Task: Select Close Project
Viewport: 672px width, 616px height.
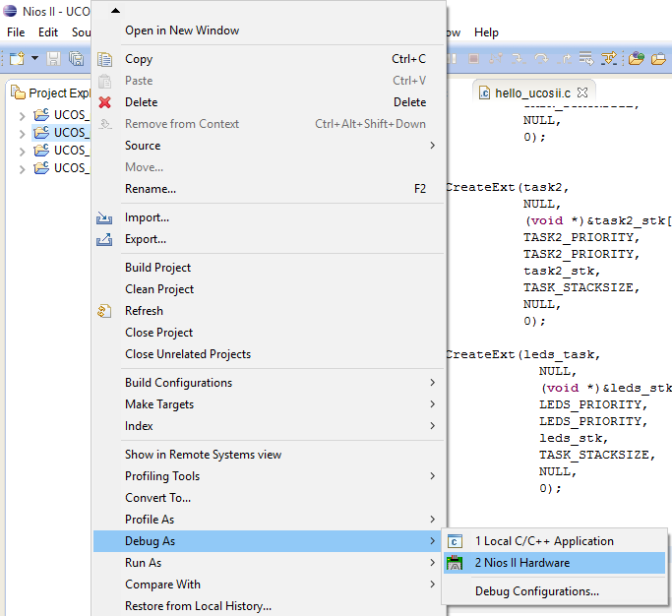Action: [270, 333]
